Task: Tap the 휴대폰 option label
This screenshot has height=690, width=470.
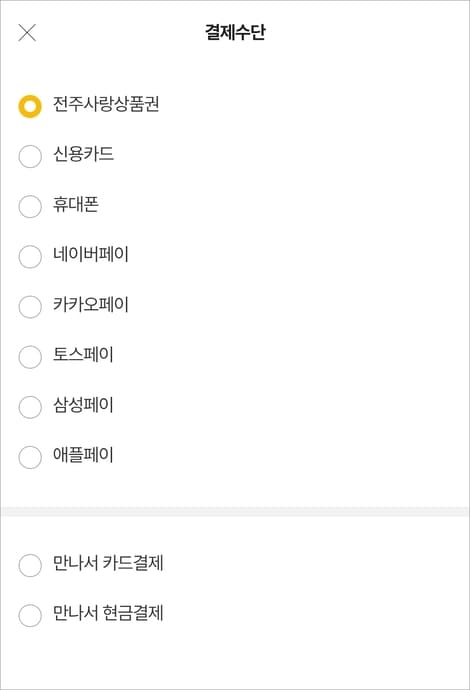Action: [x=76, y=205]
